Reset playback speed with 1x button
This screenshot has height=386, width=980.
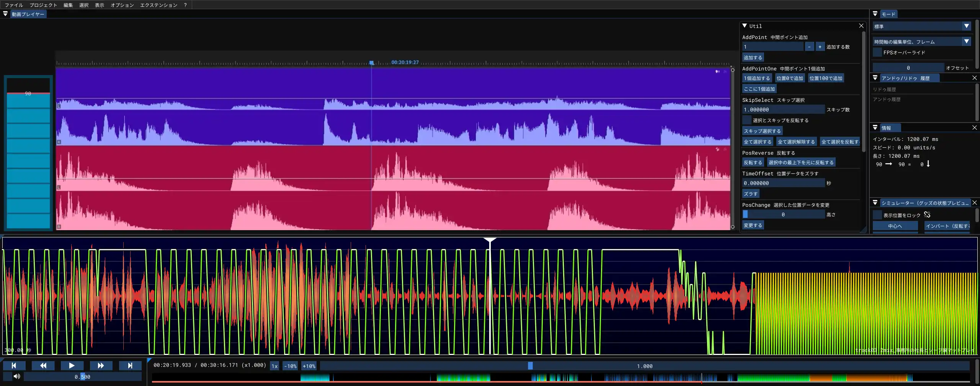point(274,366)
